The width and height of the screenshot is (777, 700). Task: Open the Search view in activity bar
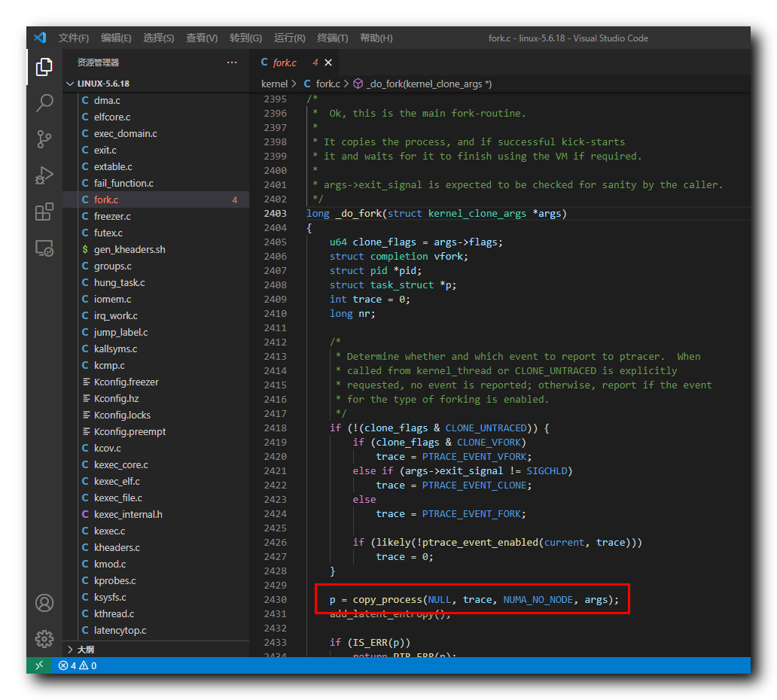click(44, 103)
